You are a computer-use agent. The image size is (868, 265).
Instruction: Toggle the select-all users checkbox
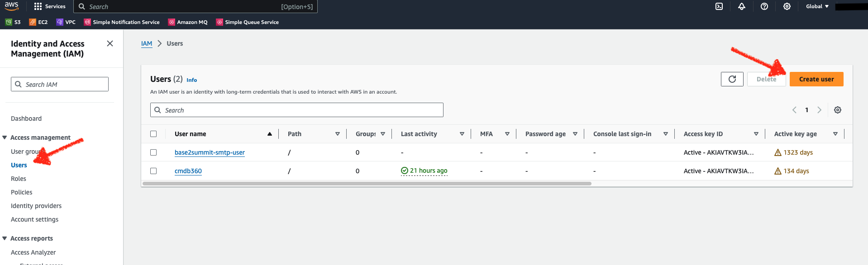(x=153, y=134)
